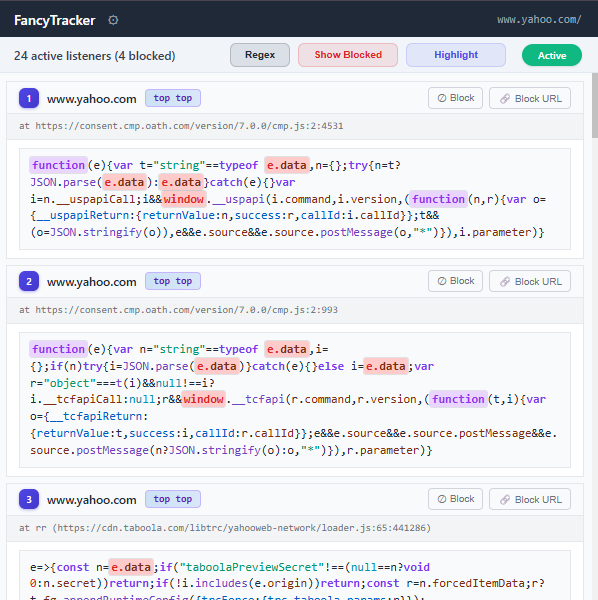Screen dimensions: 598x600
Task: Block the URL for listener 2
Action: click(x=530, y=281)
